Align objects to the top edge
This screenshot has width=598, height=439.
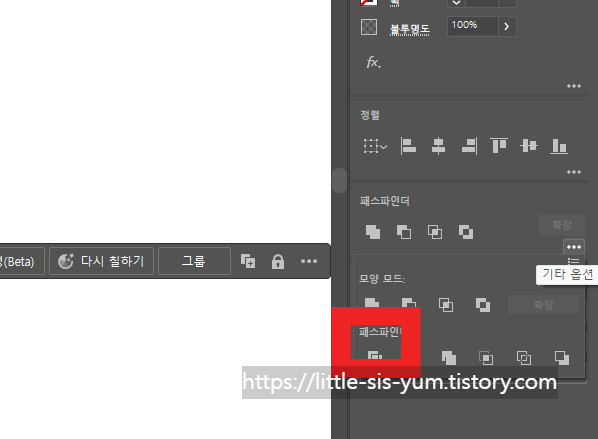[499, 145]
